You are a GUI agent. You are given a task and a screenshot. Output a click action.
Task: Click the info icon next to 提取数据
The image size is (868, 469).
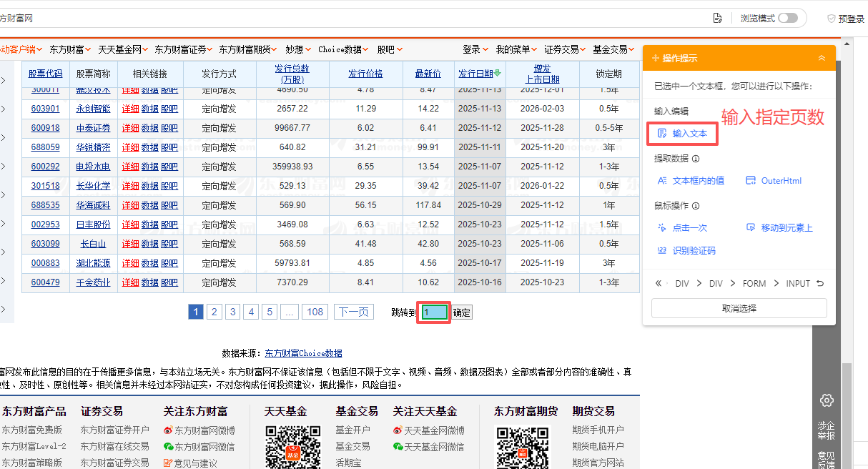click(696, 159)
